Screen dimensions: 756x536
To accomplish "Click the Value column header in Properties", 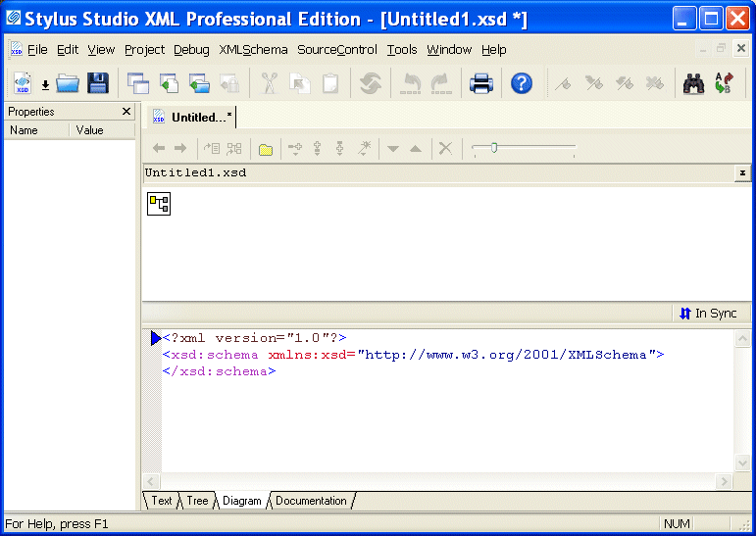I will pos(90,130).
